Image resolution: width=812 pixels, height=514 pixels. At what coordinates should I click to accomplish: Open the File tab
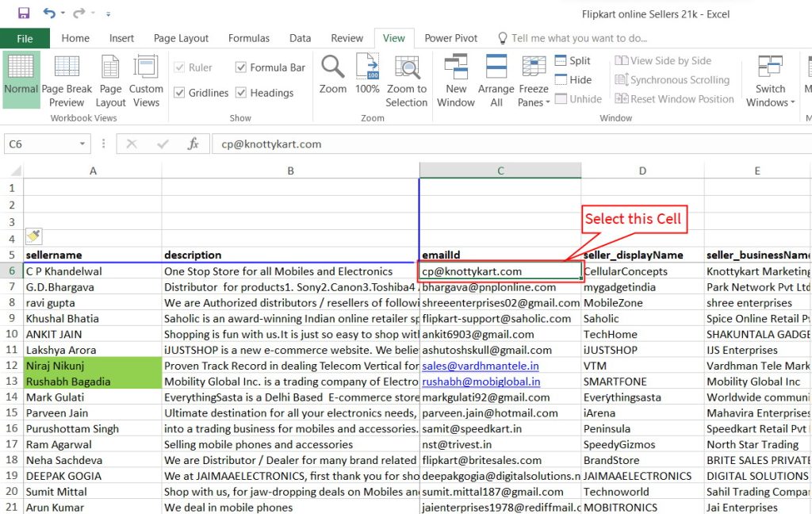(x=25, y=38)
